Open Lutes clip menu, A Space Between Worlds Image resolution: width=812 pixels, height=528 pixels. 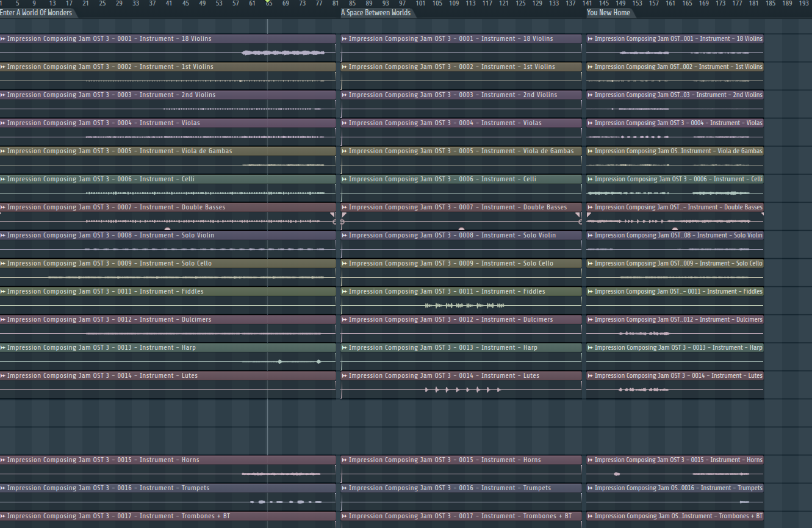pos(345,376)
